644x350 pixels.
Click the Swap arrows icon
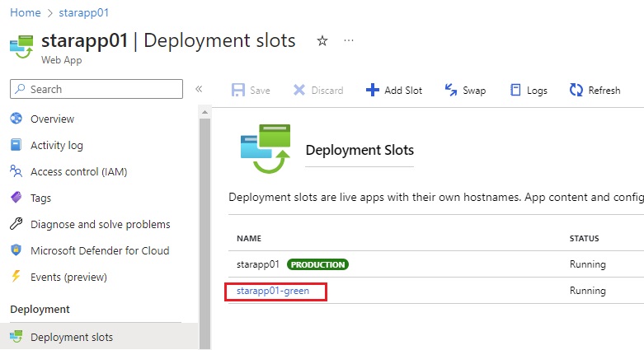coord(451,90)
